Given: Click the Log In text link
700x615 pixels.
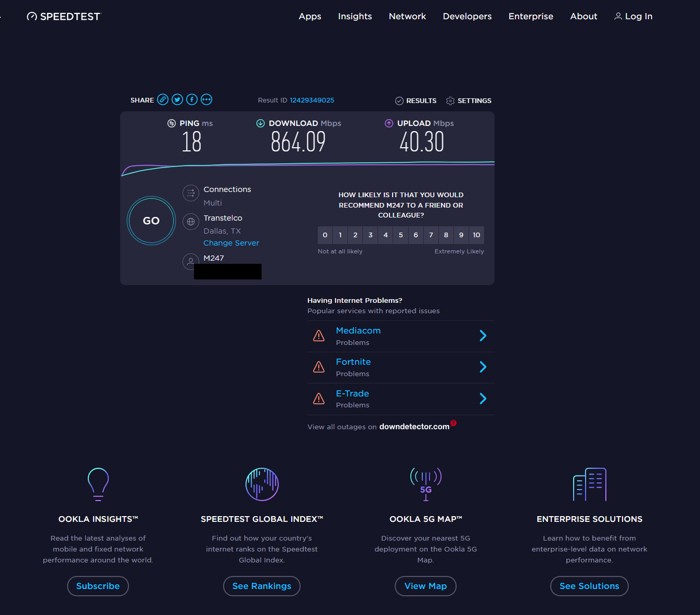Looking at the screenshot, I should [639, 16].
